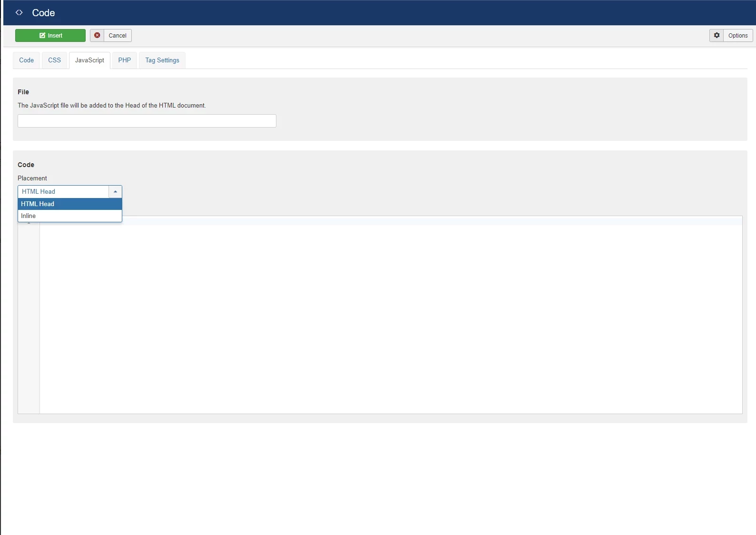
Task: Focus the JavaScript File input field
Action: click(147, 121)
